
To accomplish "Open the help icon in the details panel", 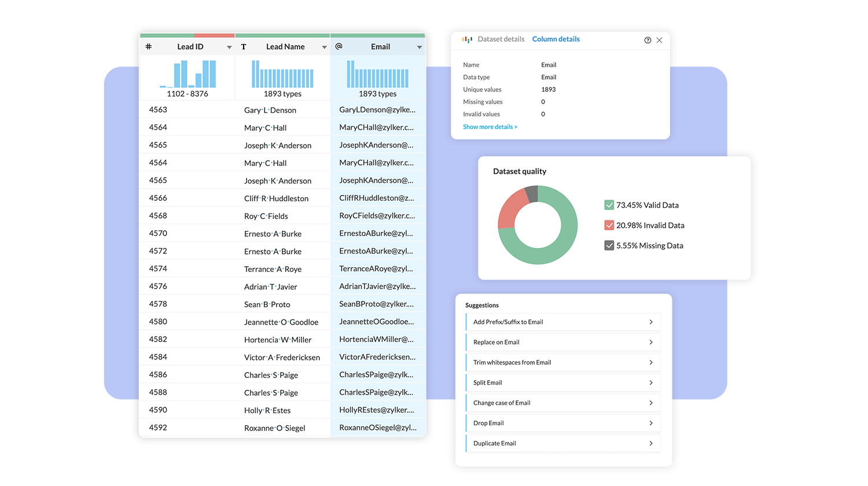I will click(x=648, y=40).
